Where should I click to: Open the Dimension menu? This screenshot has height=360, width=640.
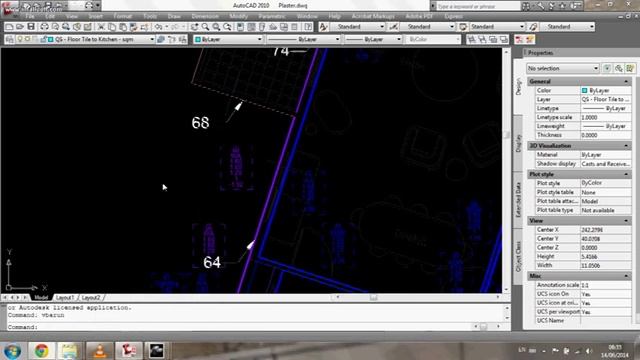click(205, 16)
